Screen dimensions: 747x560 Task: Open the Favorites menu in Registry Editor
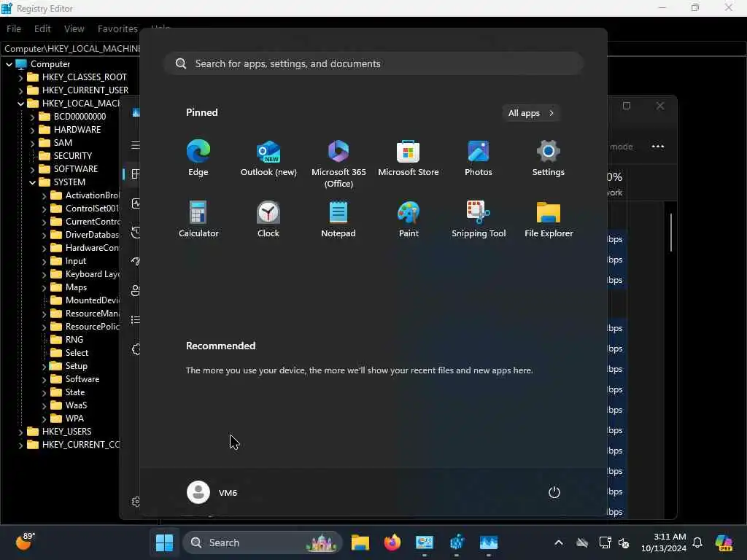117,28
